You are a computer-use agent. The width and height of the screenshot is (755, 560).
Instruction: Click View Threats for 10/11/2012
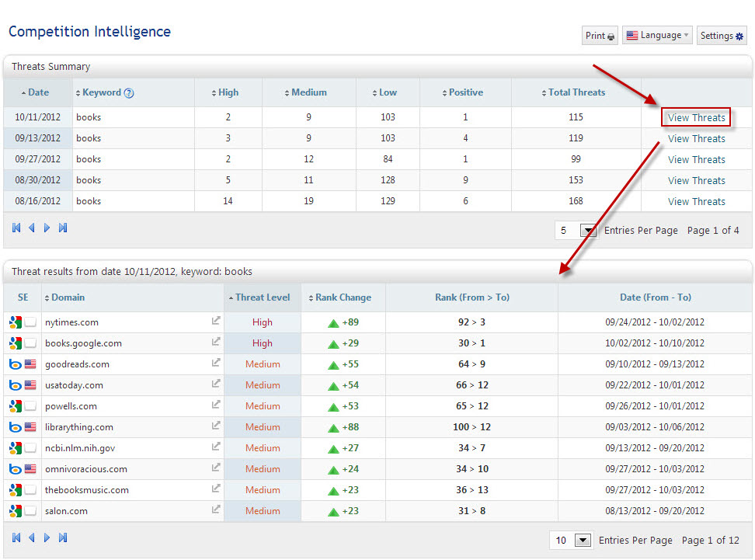pyautogui.click(x=696, y=118)
